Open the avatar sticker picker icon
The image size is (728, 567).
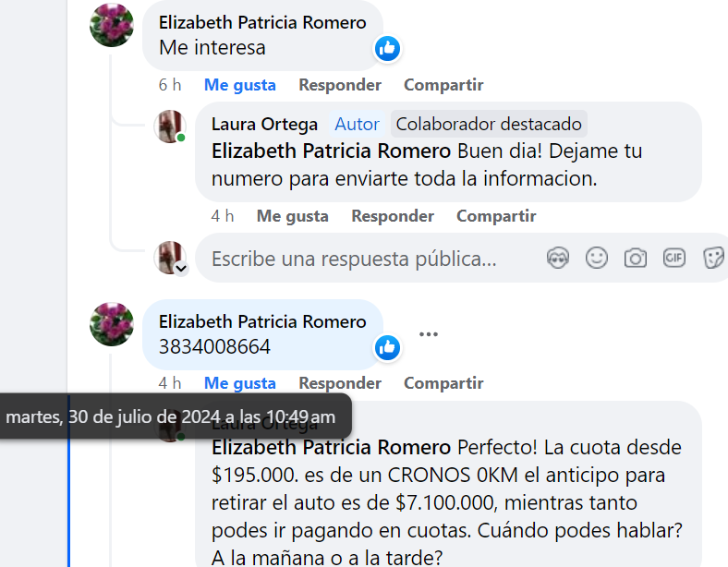(x=558, y=258)
